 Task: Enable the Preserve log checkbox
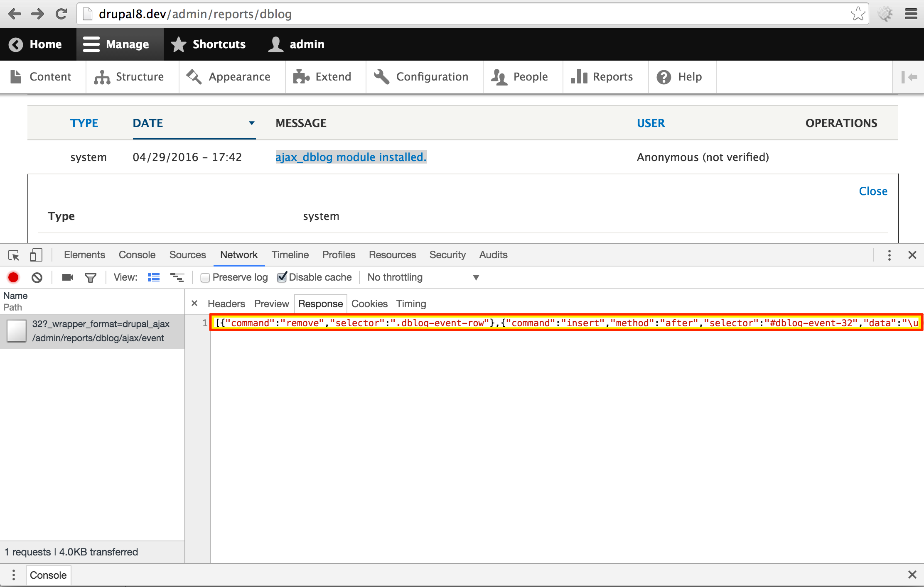(205, 277)
